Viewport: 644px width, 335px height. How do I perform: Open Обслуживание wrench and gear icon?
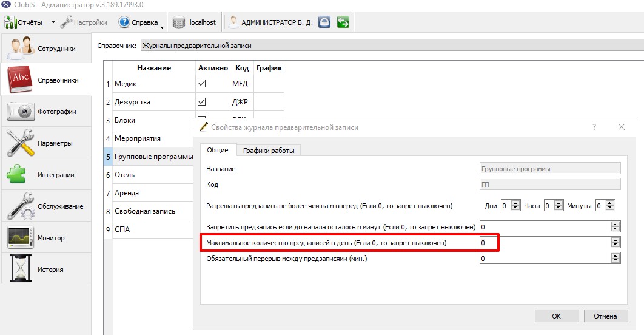point(21,206)
